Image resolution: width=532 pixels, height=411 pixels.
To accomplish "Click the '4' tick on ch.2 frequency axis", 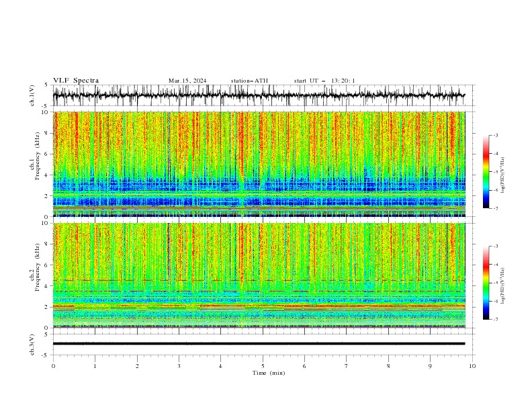I will pos(48,286).
